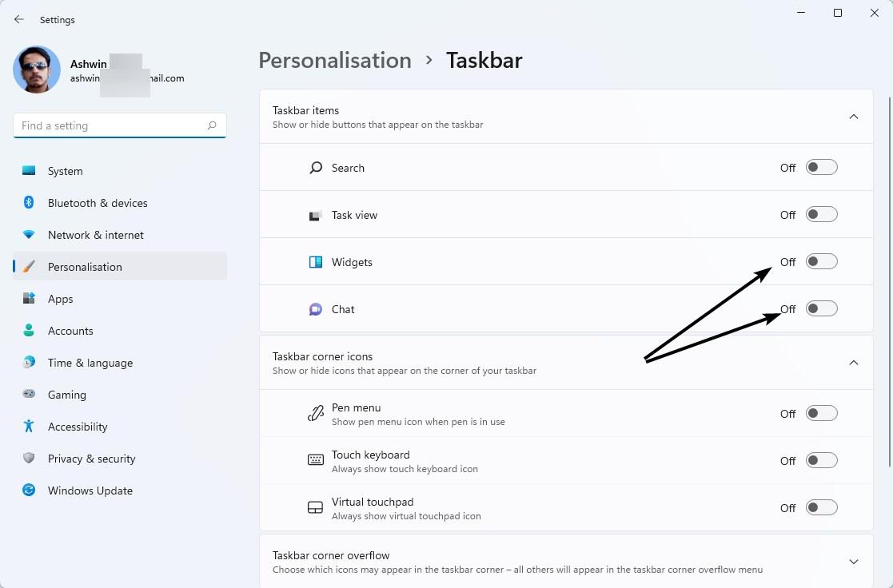Viewport: 893px width, 588px height.
Task: Turn on the Chat toggle
Action: (x=821, y=308)
